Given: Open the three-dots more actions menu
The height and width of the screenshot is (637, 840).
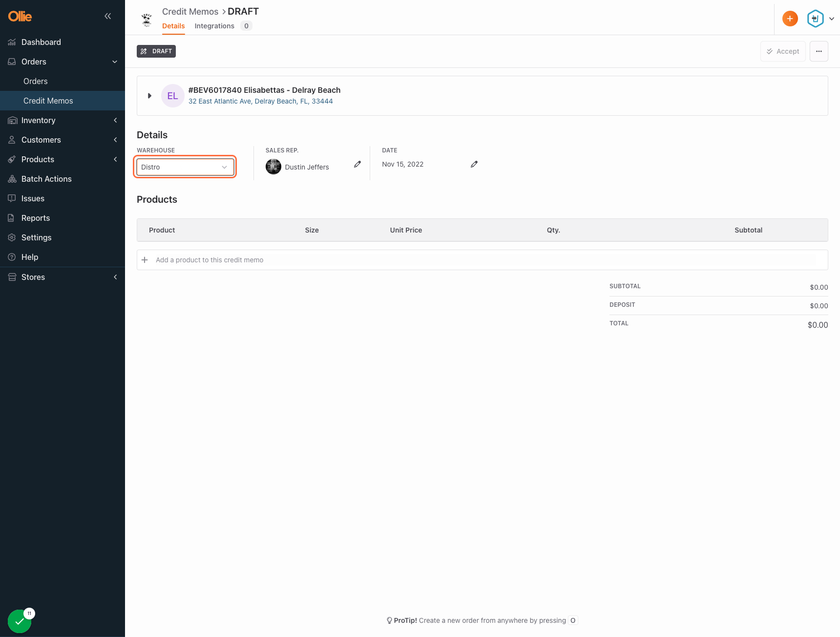Looking at the screenshot, I should click(x=819, y=51).
